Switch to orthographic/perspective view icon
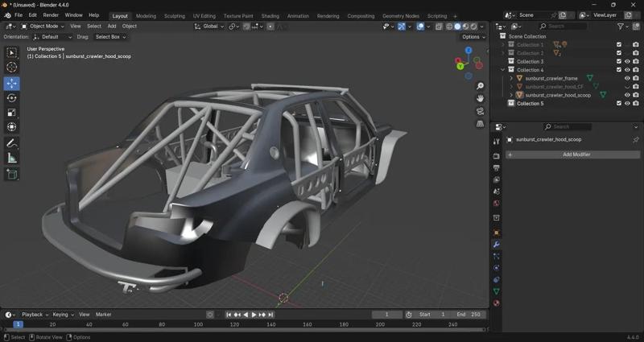 tap(481, 124)
